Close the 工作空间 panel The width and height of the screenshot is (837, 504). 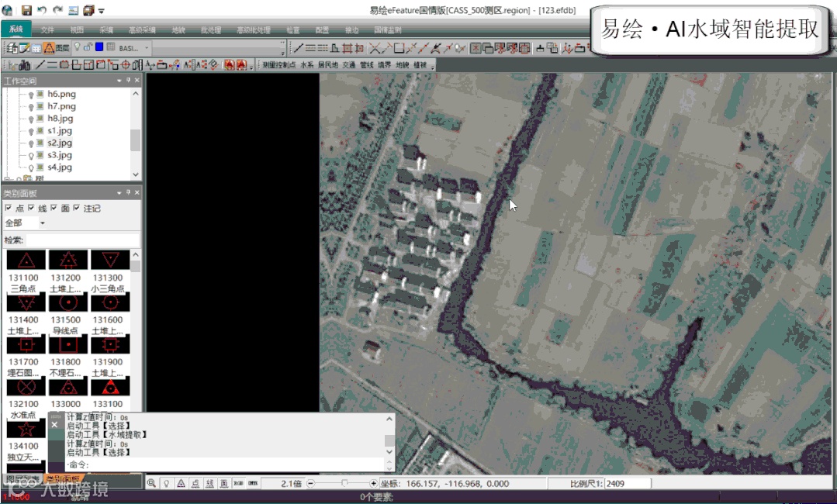coord(137,80)
